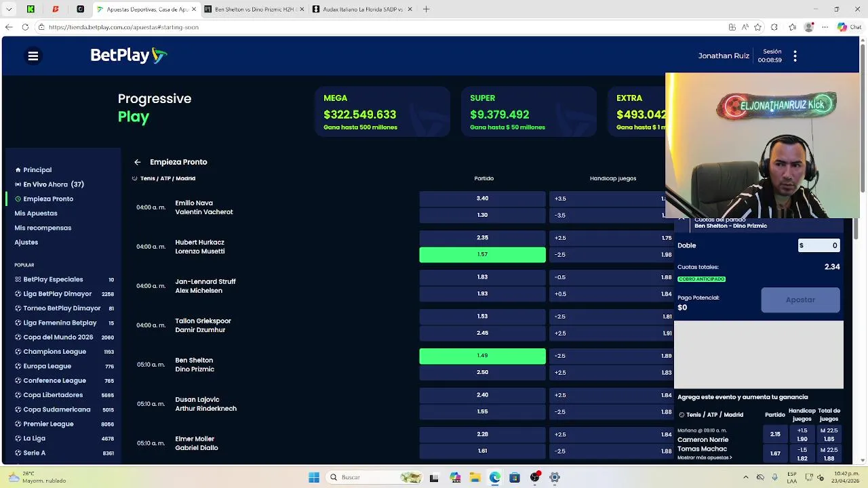This screenshot has height=488, width=868.
Task: Open Mis Apuestas in the sidebar
Action: pyautogui.click(x=36, y=213)
